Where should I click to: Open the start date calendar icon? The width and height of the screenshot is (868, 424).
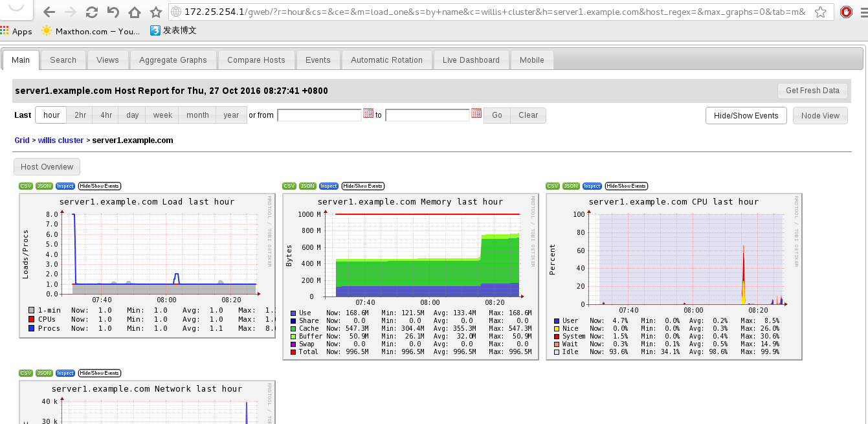coord(368,113)
